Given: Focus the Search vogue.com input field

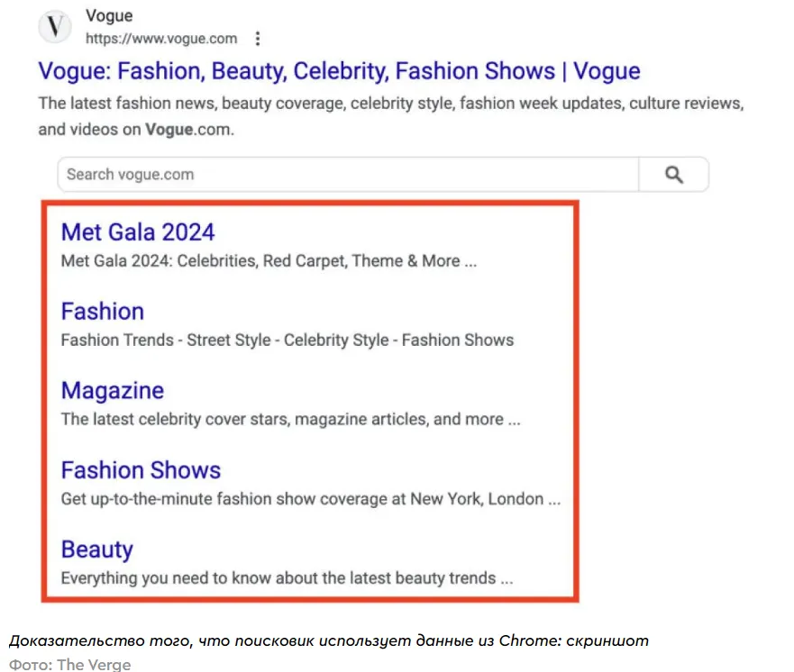Looking at the screenshot, I should [348, 175].
